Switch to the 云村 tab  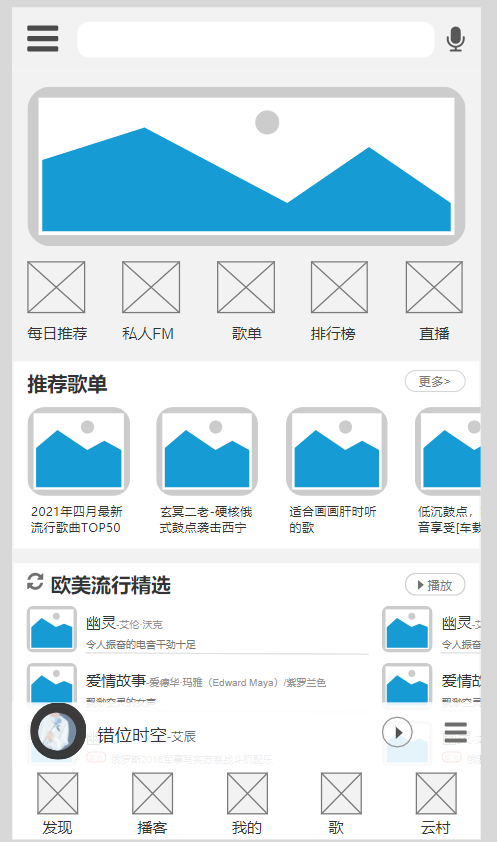tap(436, 804)
